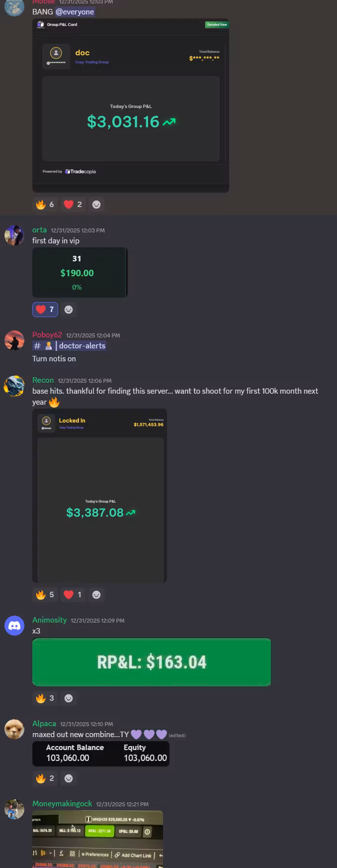Click heart reaction with 1 on Recon's message
Screen dimensions: 337x868
click(x=73, y=595)
